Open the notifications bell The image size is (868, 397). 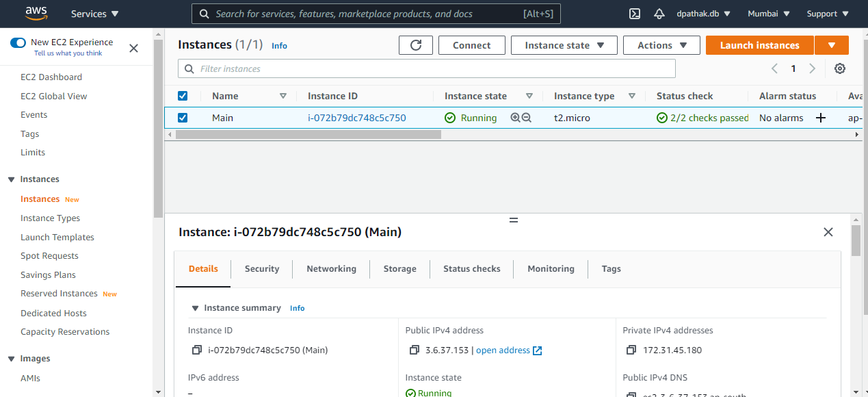[x=659, y=14]
